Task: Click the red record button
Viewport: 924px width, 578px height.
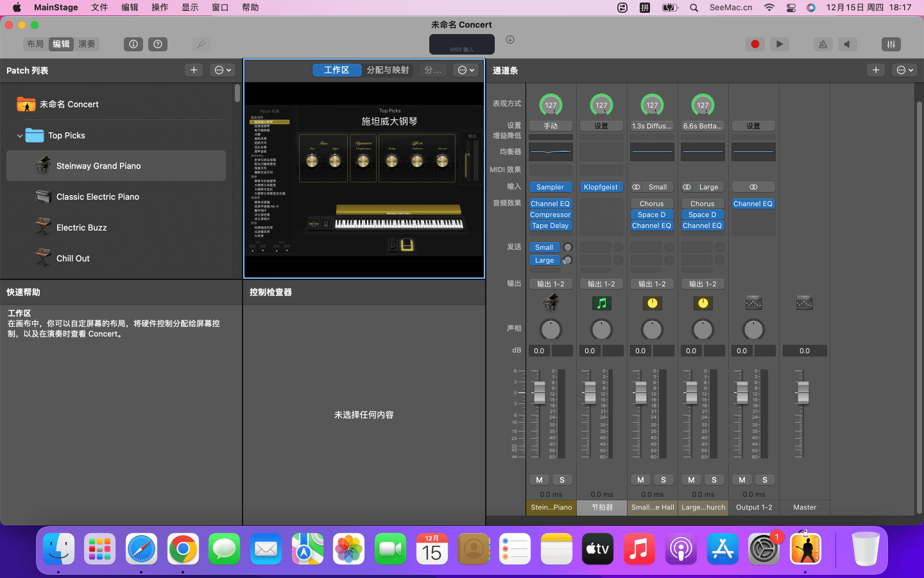Action: 755,44
